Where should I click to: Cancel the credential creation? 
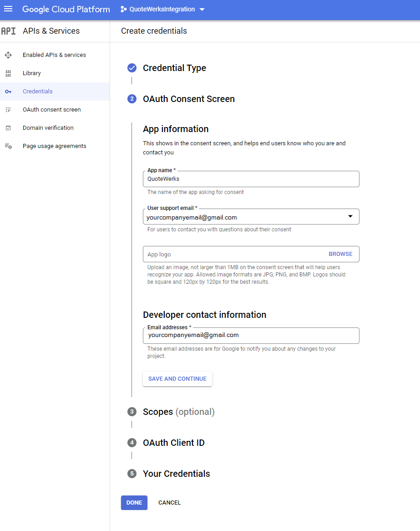[169, 503]
